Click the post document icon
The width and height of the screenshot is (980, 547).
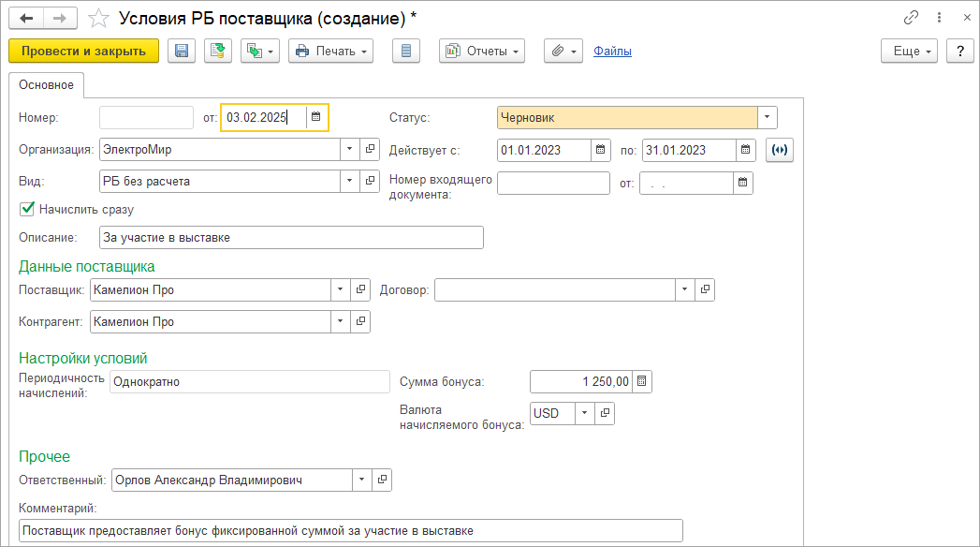[218, 52]
